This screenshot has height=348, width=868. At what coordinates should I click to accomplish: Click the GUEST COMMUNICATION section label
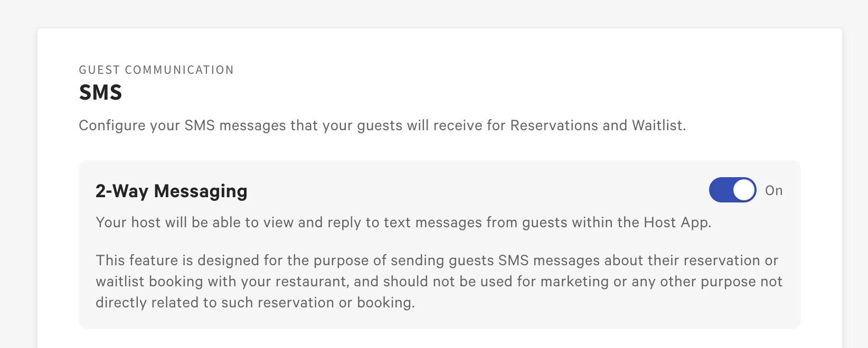[156, 69]
